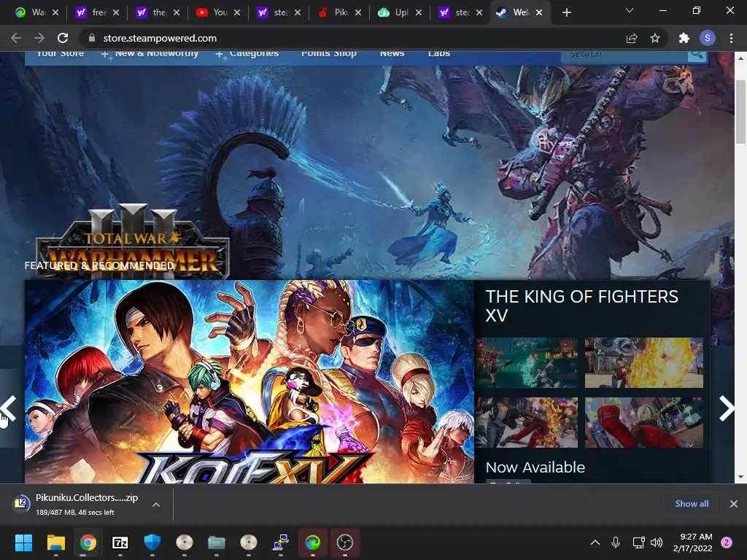Open network display tray icon
Viewport: 747px width, 560px height.
[638, 542]
